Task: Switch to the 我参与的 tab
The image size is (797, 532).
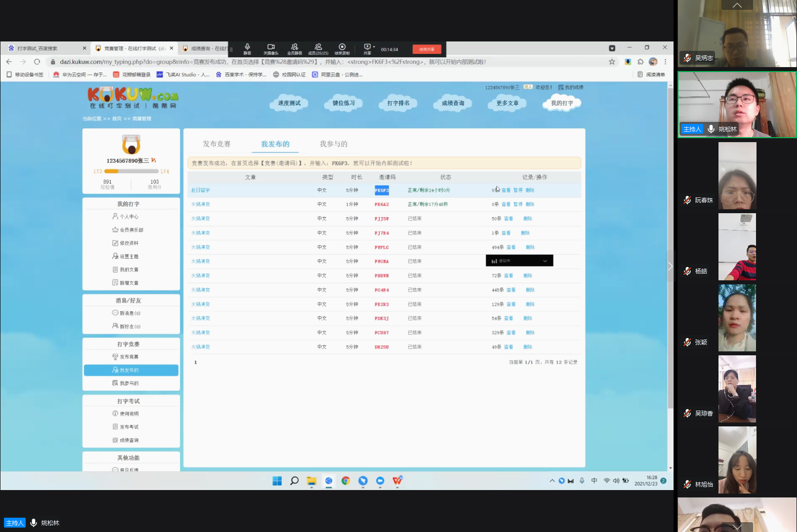Action: click(x=333, y=144)
